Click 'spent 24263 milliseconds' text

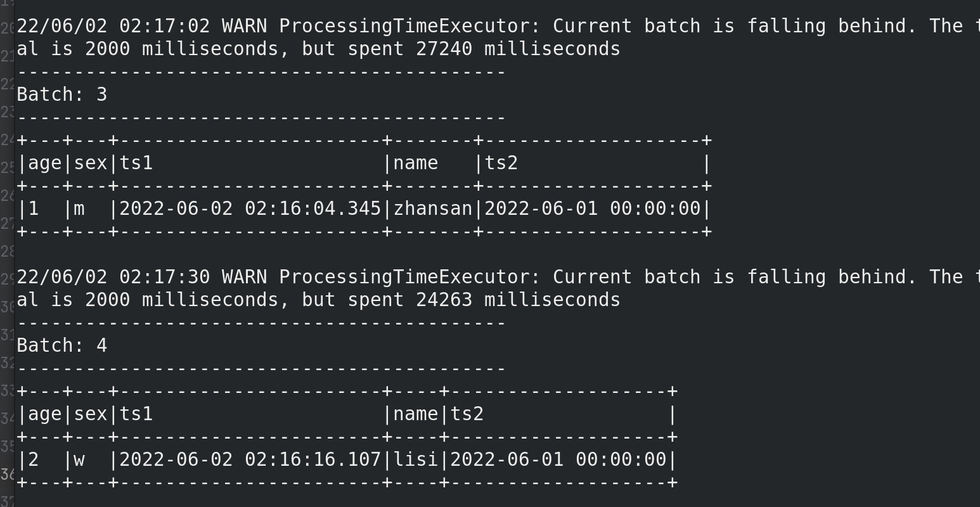pos(484,300)
